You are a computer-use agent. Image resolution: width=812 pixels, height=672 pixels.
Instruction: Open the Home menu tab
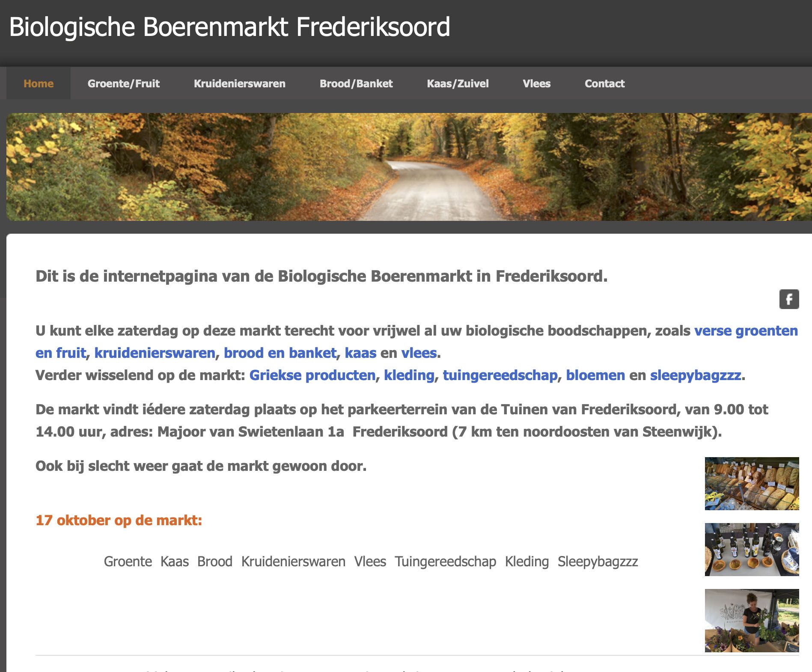pyautogui.click(x=39, y=83)
